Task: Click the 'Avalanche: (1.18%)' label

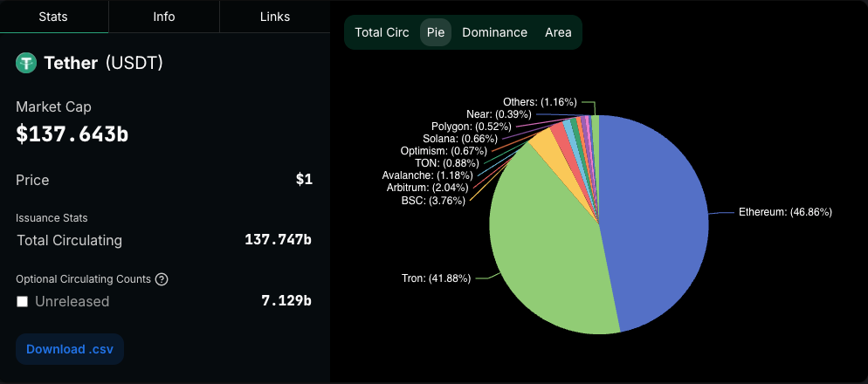Action: pos(427,175)
